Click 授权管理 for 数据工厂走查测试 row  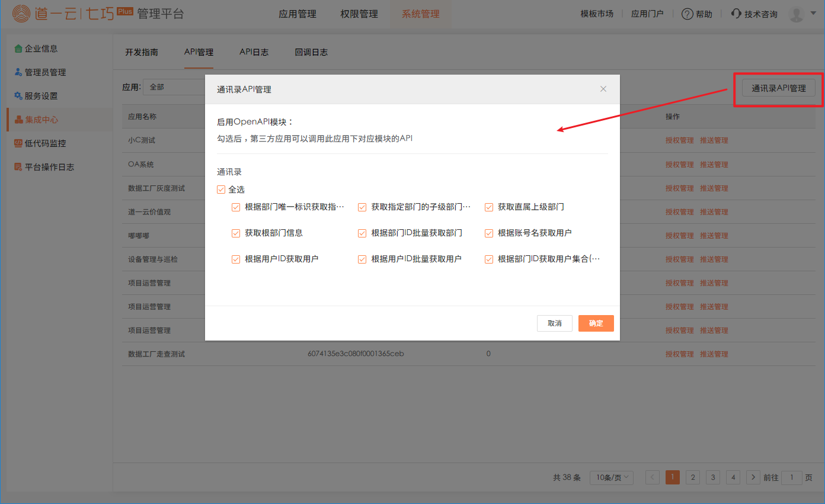(x=679, y=354)
